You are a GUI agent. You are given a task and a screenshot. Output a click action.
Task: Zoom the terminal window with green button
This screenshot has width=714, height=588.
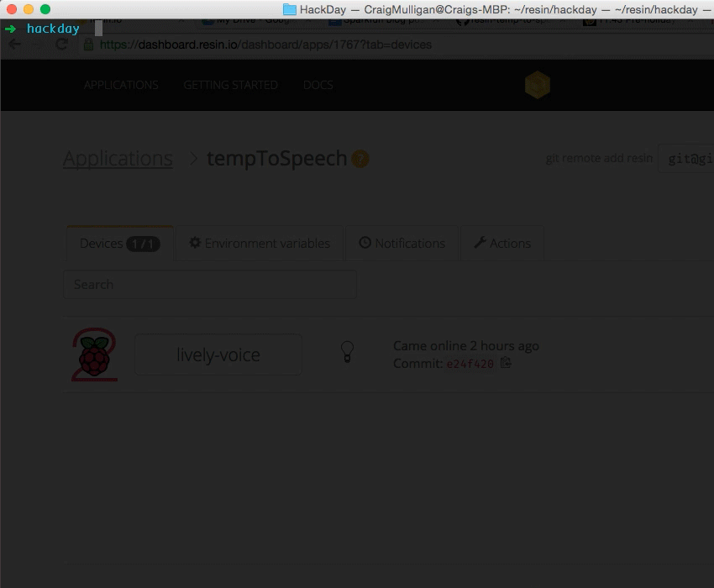(x=45, y=9)
